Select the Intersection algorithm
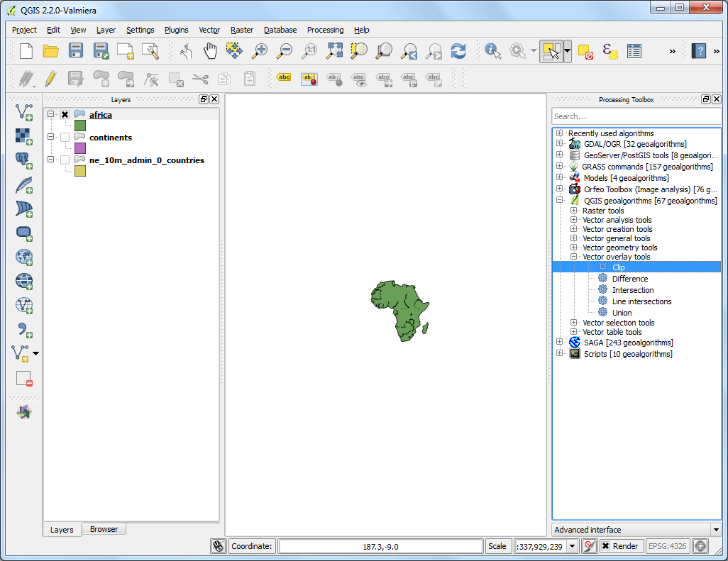 coord(633,290)
